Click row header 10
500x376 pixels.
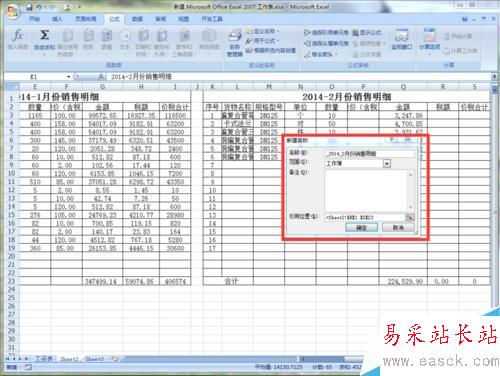11,173
